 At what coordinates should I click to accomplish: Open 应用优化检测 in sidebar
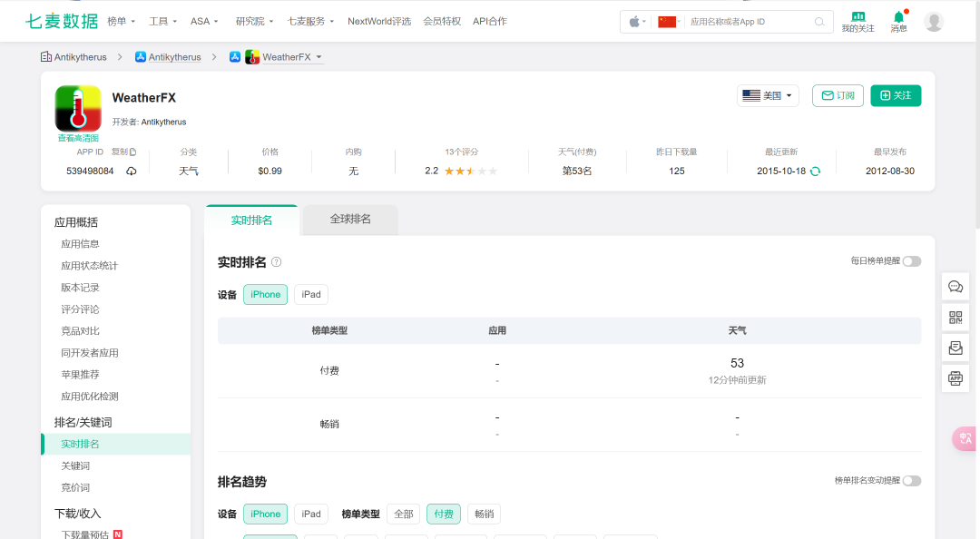89,397
